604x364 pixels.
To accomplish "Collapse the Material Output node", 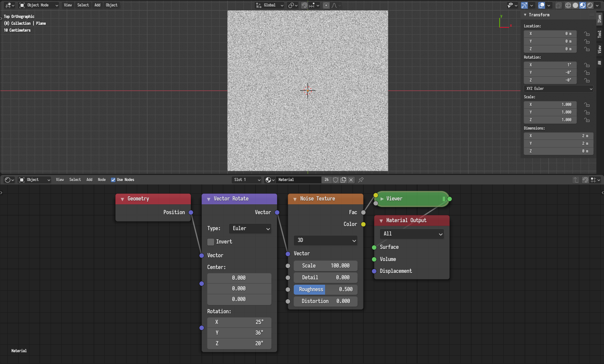I will 381,221.
